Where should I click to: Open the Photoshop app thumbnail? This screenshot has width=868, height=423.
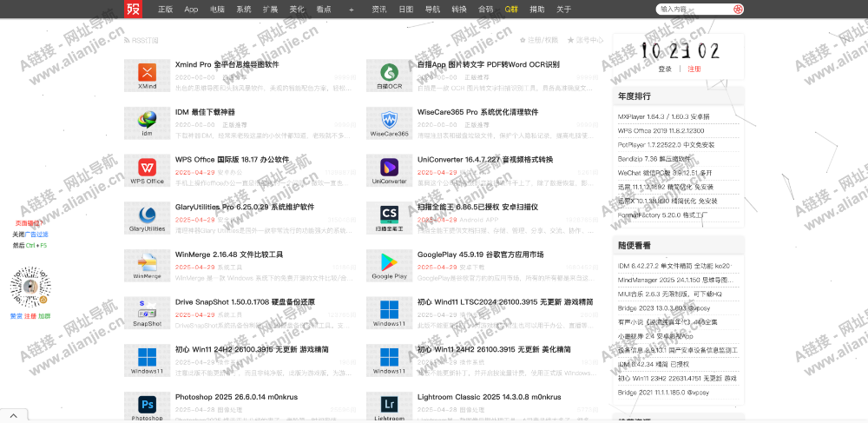(147, 407)
